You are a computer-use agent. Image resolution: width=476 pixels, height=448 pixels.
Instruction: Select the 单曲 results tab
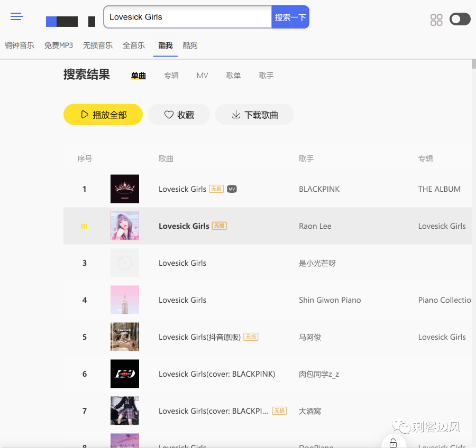click(x=139, y=76)
